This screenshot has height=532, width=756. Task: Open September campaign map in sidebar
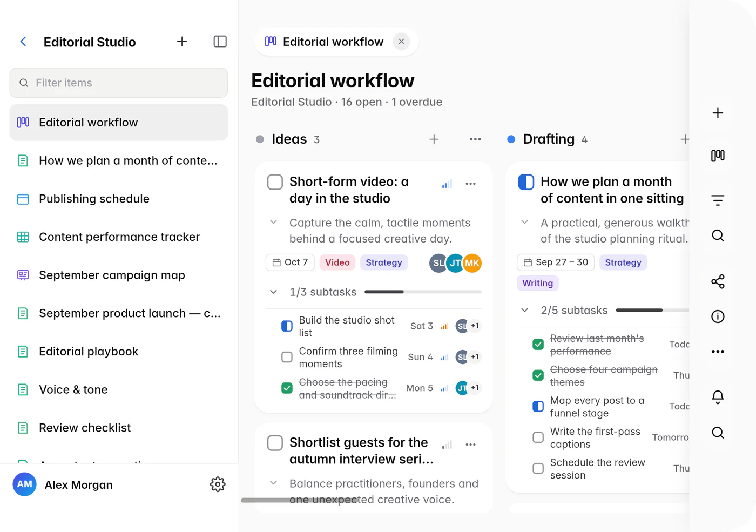(119, 275)
